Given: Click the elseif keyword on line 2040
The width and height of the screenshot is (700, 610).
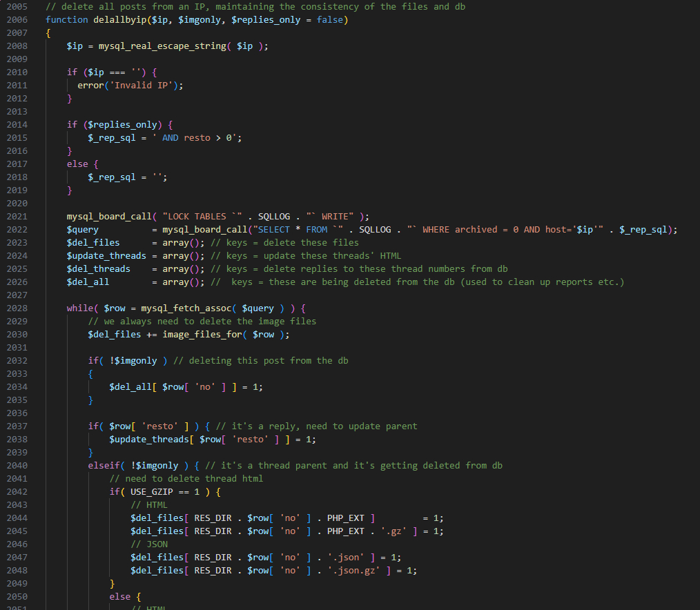Looking at the screenshot, I should pyautogui.click(x=104, y=465).
